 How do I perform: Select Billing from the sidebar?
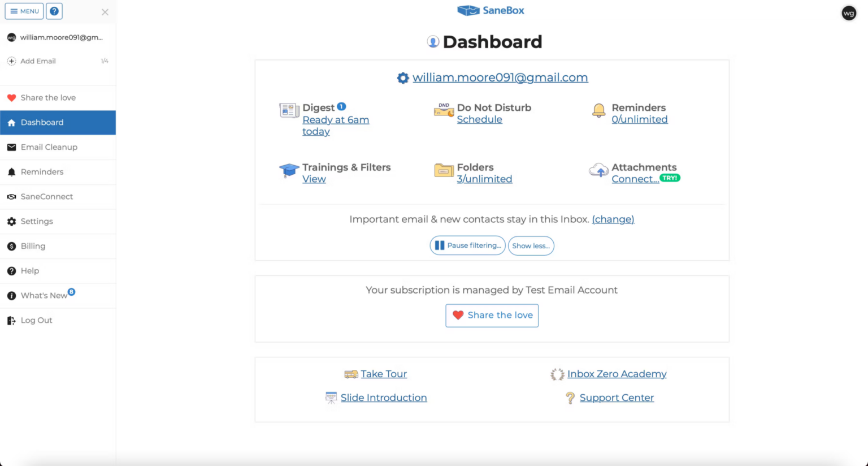pos(33,246)
